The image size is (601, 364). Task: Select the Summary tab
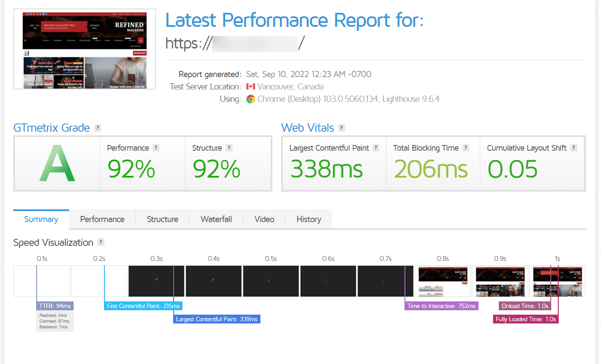(41, 219)
